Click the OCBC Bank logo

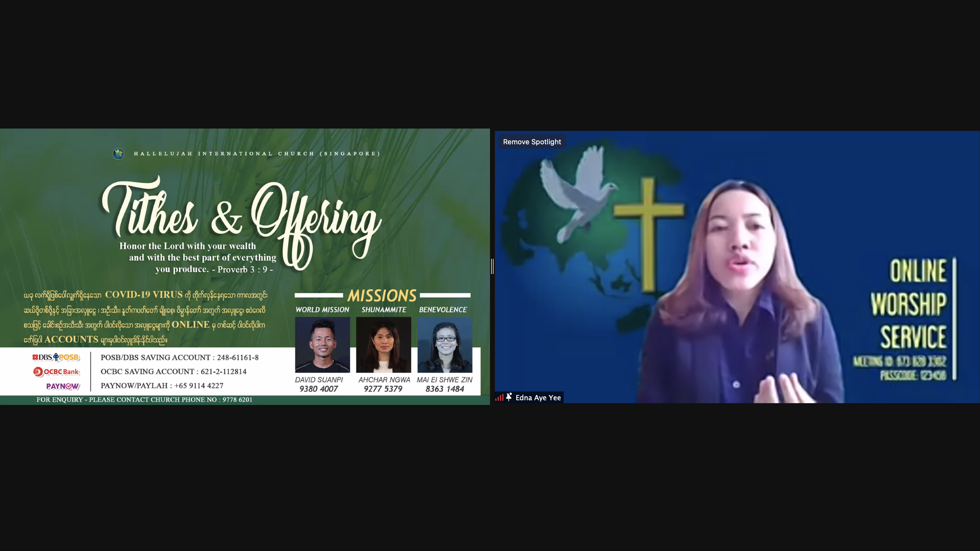56,372
